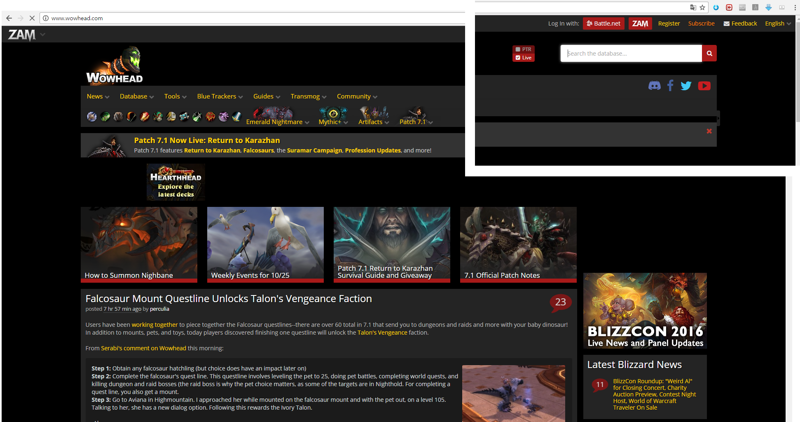Open Wowhead's Discord icon link
This screenshot has width=800, height=422.
click(x=654, y=86)
